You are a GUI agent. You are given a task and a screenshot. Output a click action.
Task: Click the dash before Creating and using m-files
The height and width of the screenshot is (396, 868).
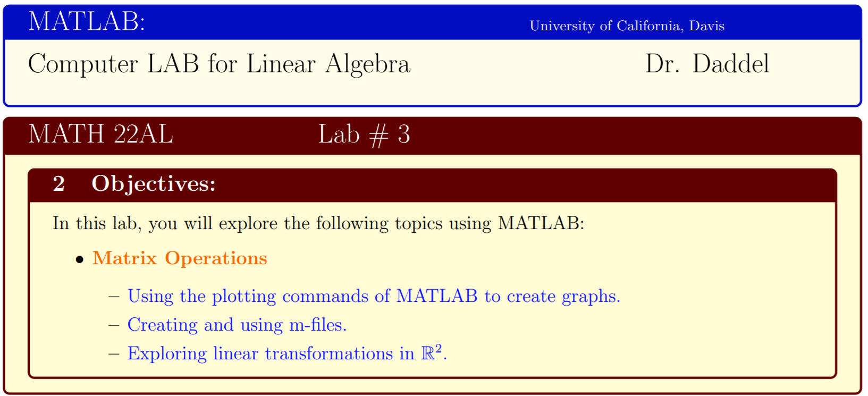114,325
